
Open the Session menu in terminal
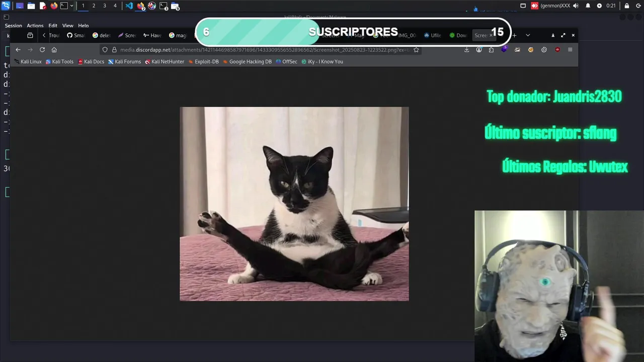click(13, 26)
